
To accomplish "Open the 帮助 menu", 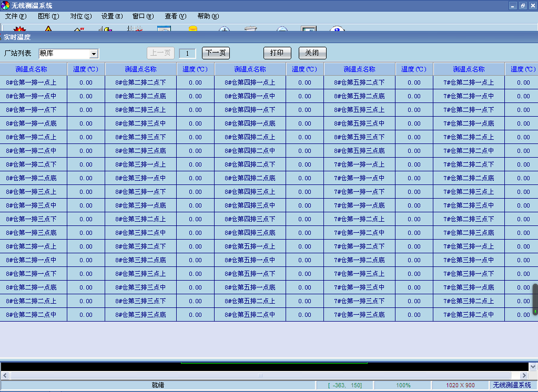I will [x=208, y=16].
